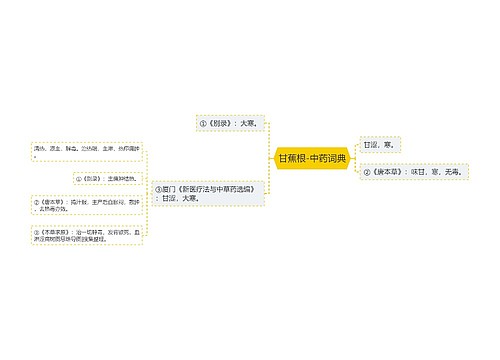The image size is (500, 360).
Task: Open the 厦门《新医疗法与中草药选编》 node
Action: pos(208,194)
